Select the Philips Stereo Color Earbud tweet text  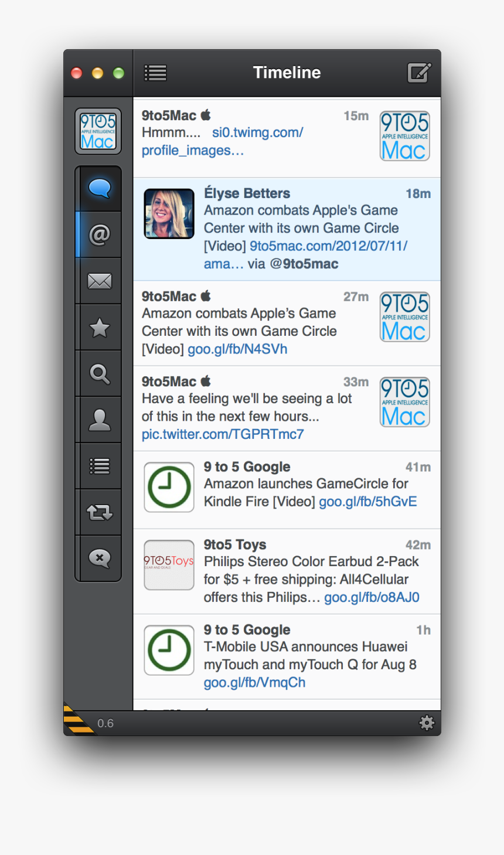coord(311,580)
